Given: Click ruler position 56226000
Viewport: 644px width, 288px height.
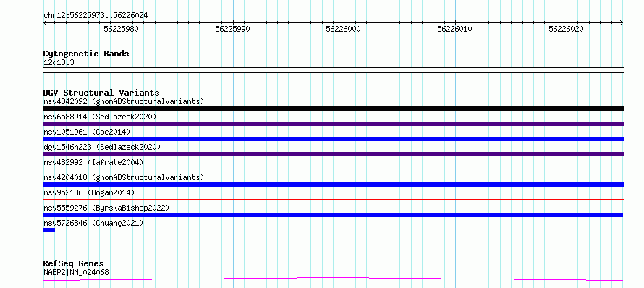Looking at the screenshot, I should [344, 29].
